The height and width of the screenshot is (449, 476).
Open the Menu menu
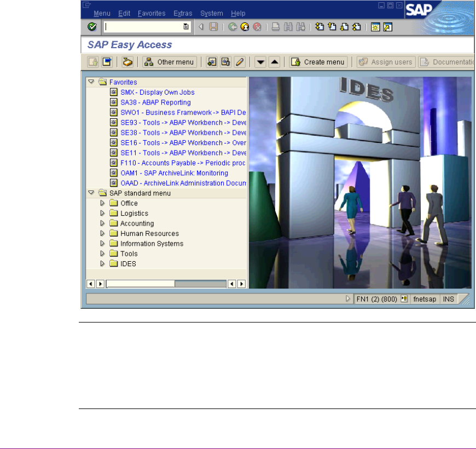point(102,13)
